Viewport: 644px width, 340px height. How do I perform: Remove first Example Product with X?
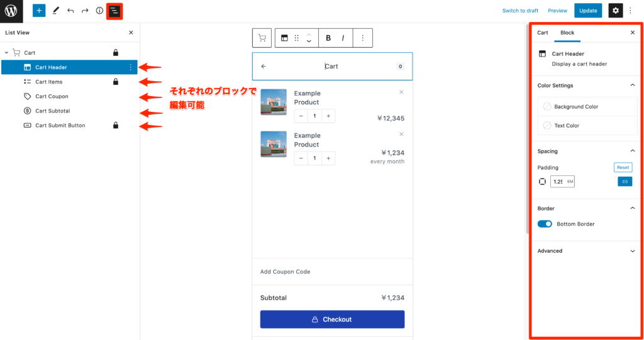401,92
